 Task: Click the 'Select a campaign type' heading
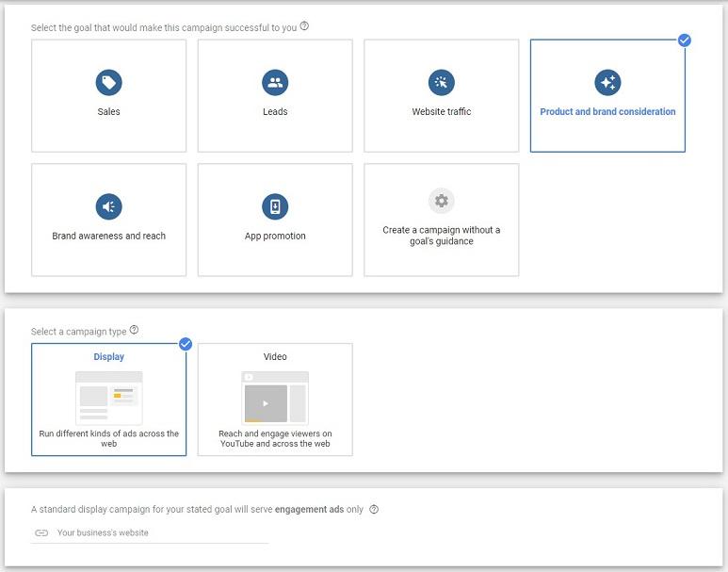(x=78, y=332)
